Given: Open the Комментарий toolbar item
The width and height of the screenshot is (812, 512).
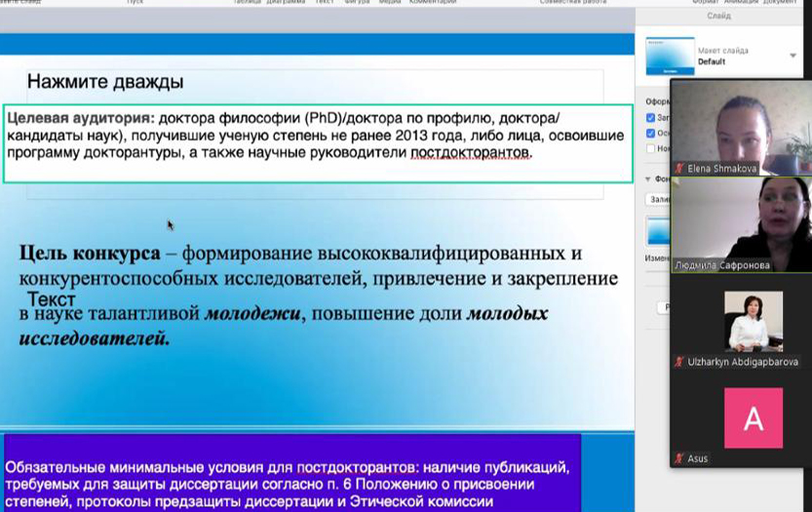Looking at the screenshot, I should pos(432,3).
